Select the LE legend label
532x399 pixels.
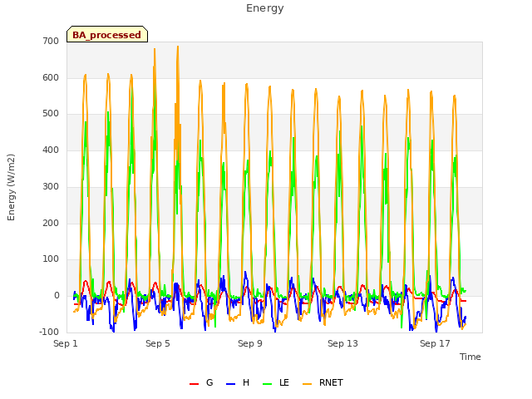point(284,382)
